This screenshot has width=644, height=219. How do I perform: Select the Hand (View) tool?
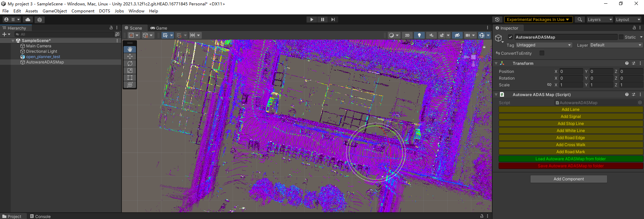pyautogui.click(x=130, y=49)
